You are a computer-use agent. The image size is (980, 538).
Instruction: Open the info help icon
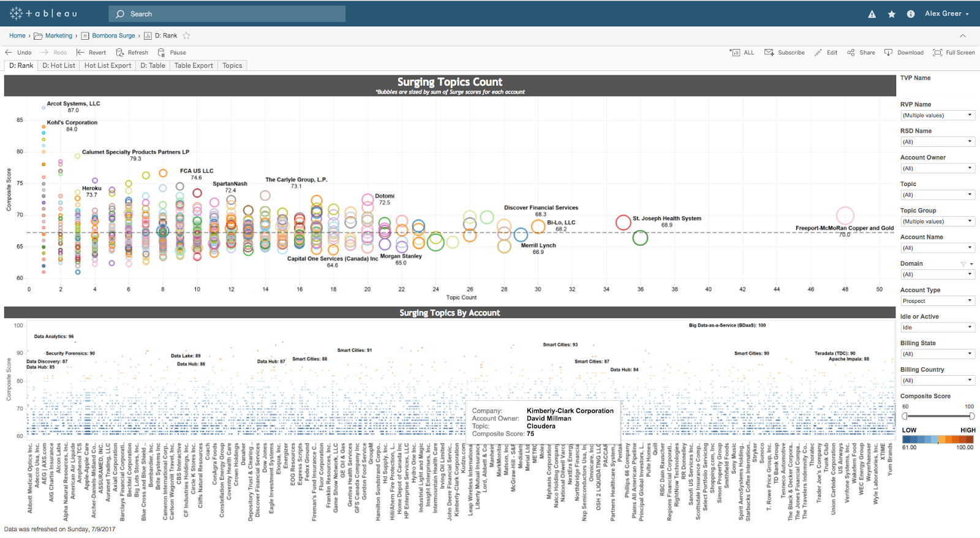coord(911,14)
